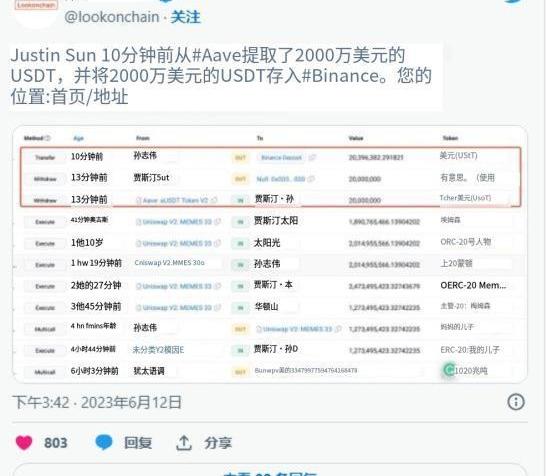548x476 pixels.
Task: Click the 贾斯汀5ut from cell
Action: (x=151, y=178)
